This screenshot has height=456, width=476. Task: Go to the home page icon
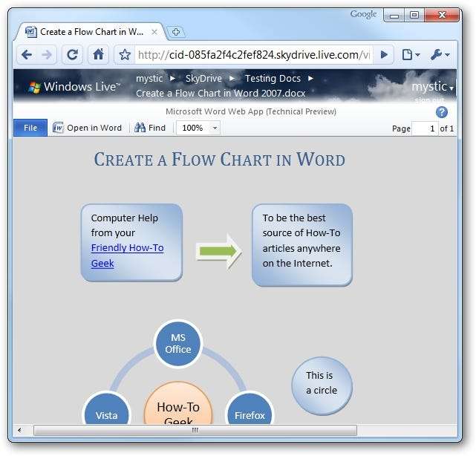98,55
